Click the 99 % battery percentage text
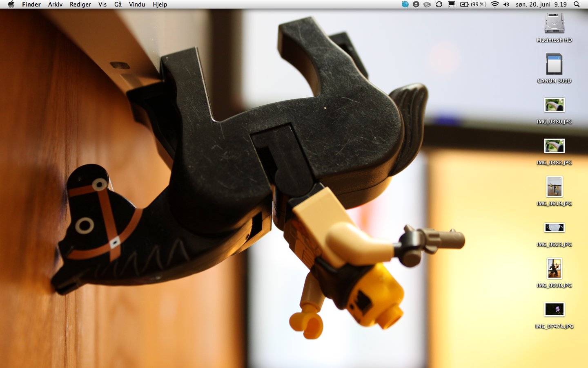The height and width of the screenshot is (368, 588). [479, 4]
